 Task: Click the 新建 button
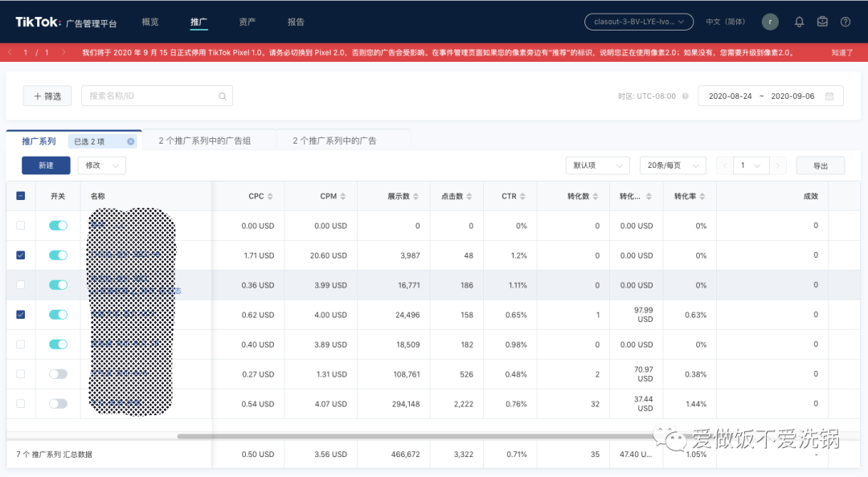pyautogui.click(x=46, y=165)
